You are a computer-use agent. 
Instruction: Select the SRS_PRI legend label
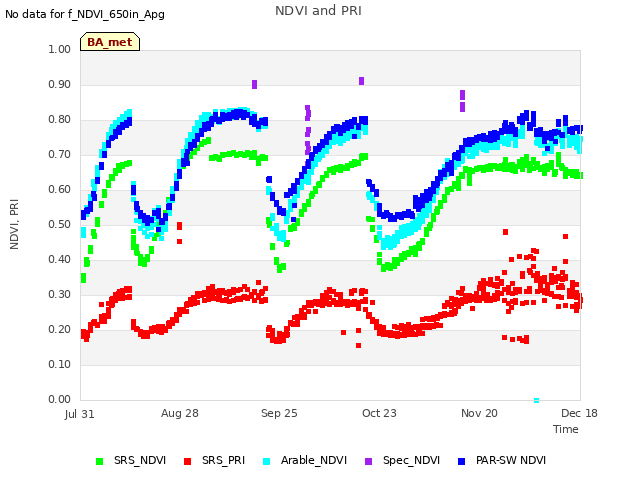click(x=223, y=460)
